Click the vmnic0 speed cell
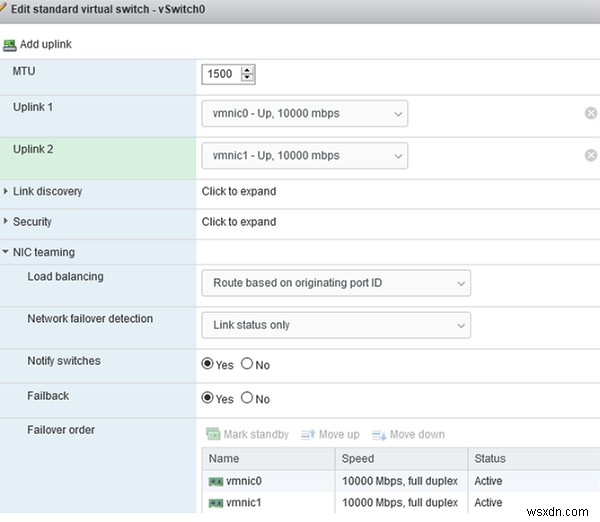The height and width of the screenshot is (522, 600). [x=400, y=481]
